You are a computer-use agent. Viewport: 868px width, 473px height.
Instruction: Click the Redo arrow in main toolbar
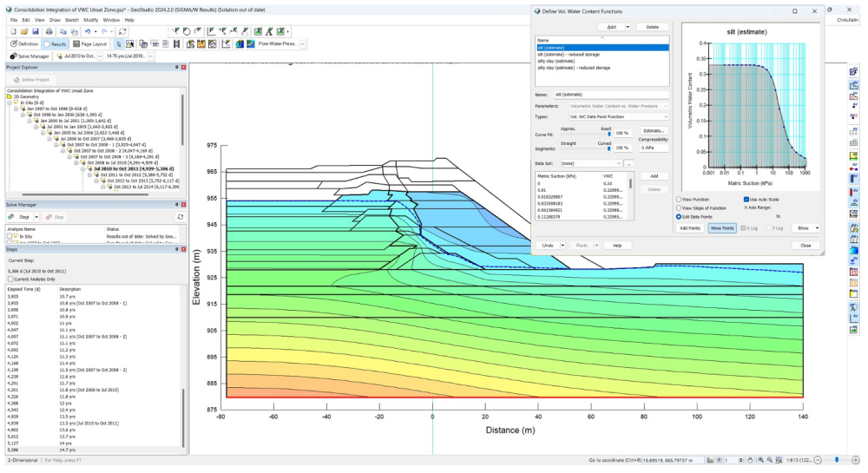tap(104, 31)
